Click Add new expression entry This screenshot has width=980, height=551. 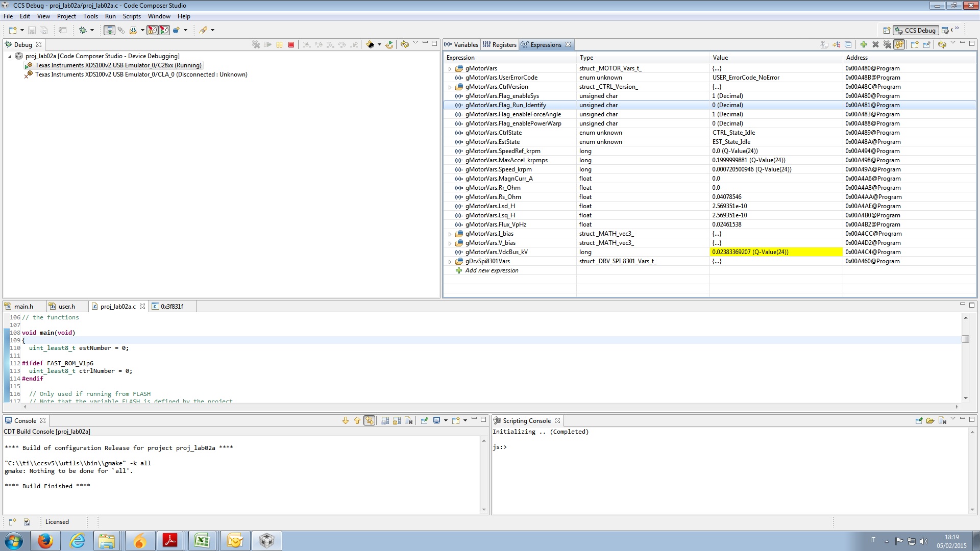[x=492, y=271]
